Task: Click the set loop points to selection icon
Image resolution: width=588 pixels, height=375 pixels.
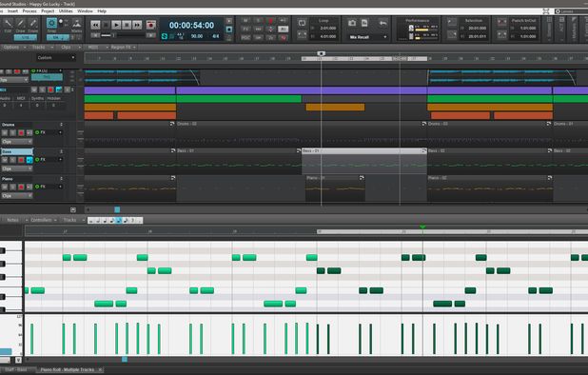Action: point(303,35)
